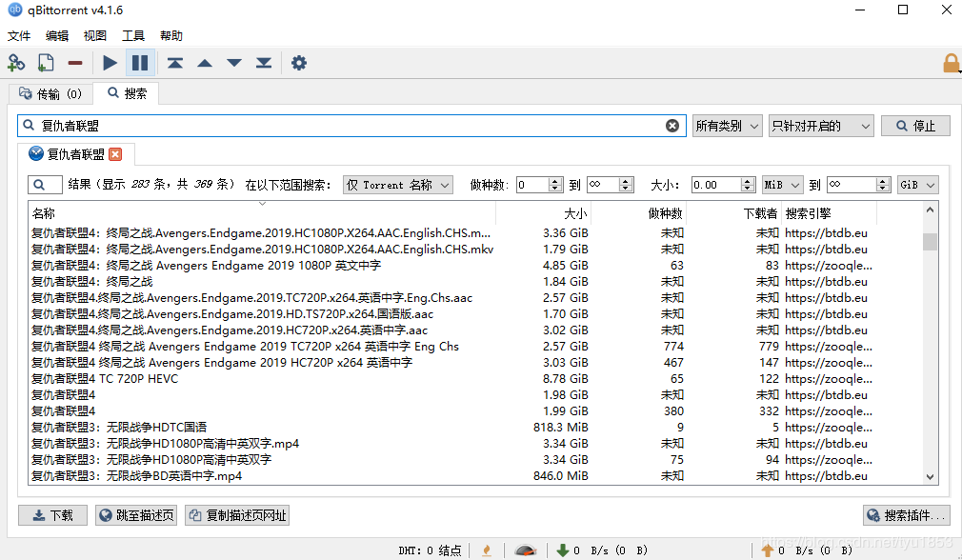Click the speed limit mode icon
The width and height of the screenshot is (962, 560).
(525, 550)
